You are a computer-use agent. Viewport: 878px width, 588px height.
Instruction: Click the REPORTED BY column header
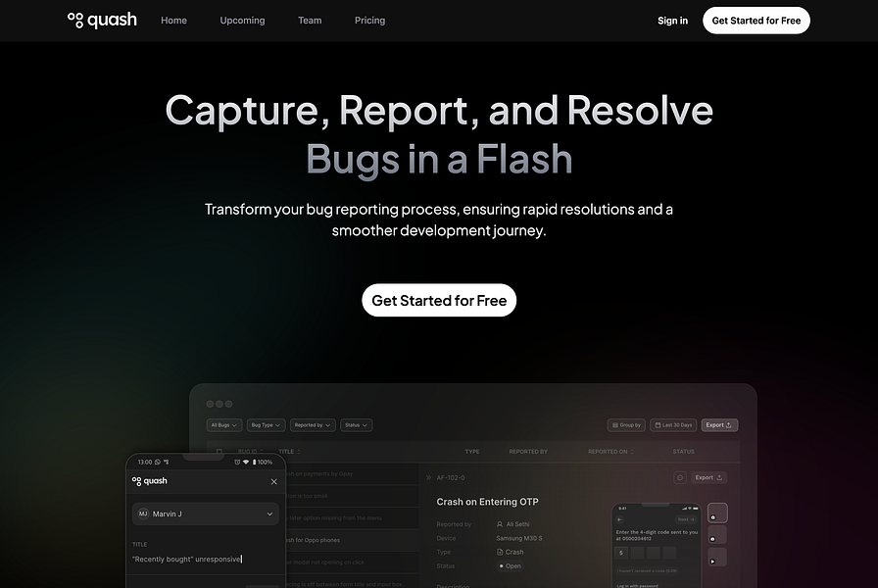click(528, 452)
